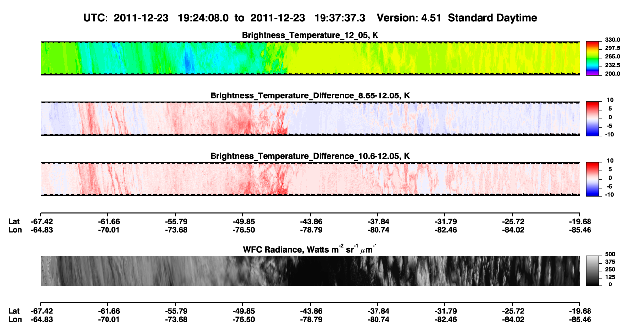Viewport: 644px width, 330px height.
Task: Select the Brightness_Temperature_Difference_8.65-12.05 title
Action: [x=310, y=95]
